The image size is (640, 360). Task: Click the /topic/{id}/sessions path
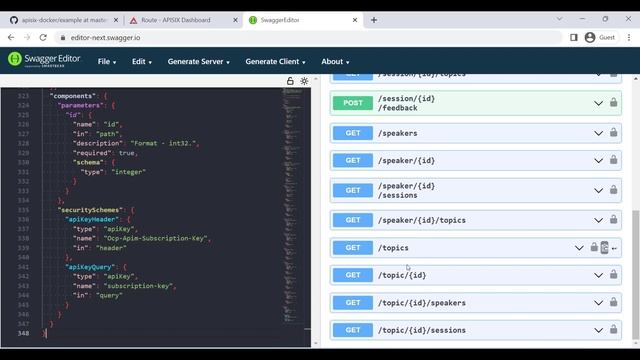[422, 330]
